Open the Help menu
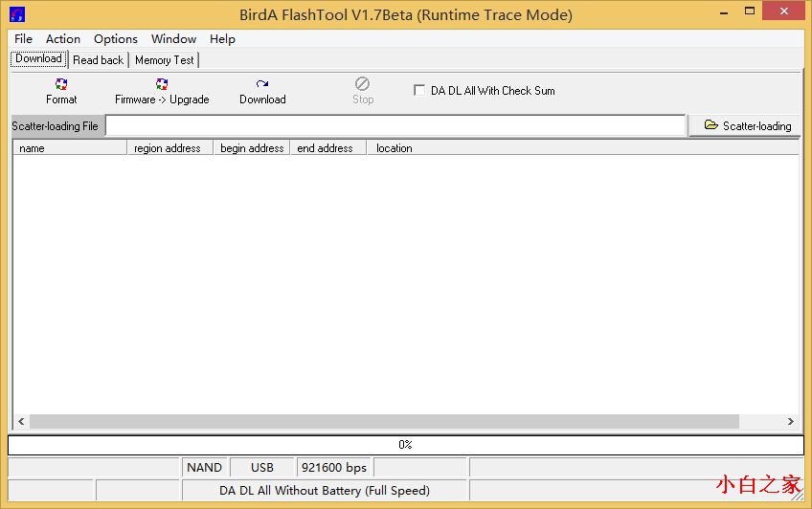The image size is (812, 509). click(x=222, y=39)
